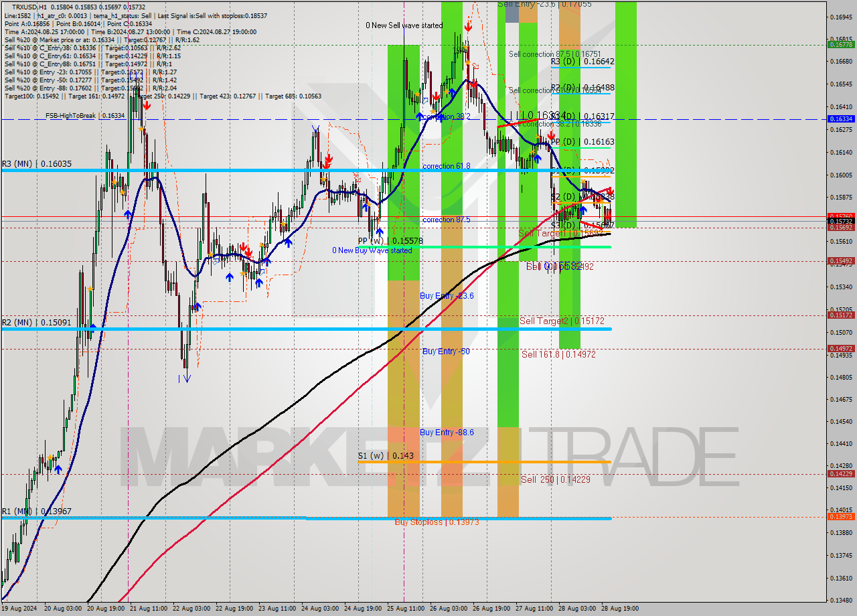Viewport: 857px width, 616px height.
Task: Click the '25 Aug 11:00' time axis label
Action: [405, 609]
